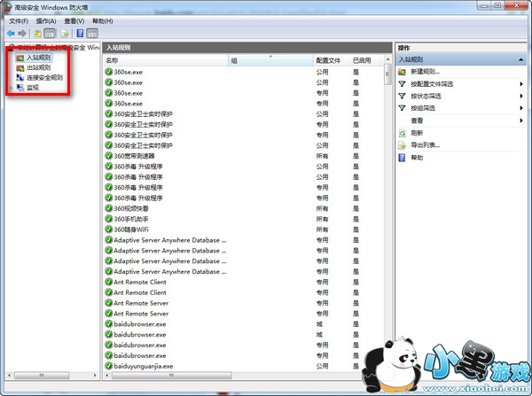Click 帮助 in the actions pane
The image size is (532, 396).
point(417,158)
